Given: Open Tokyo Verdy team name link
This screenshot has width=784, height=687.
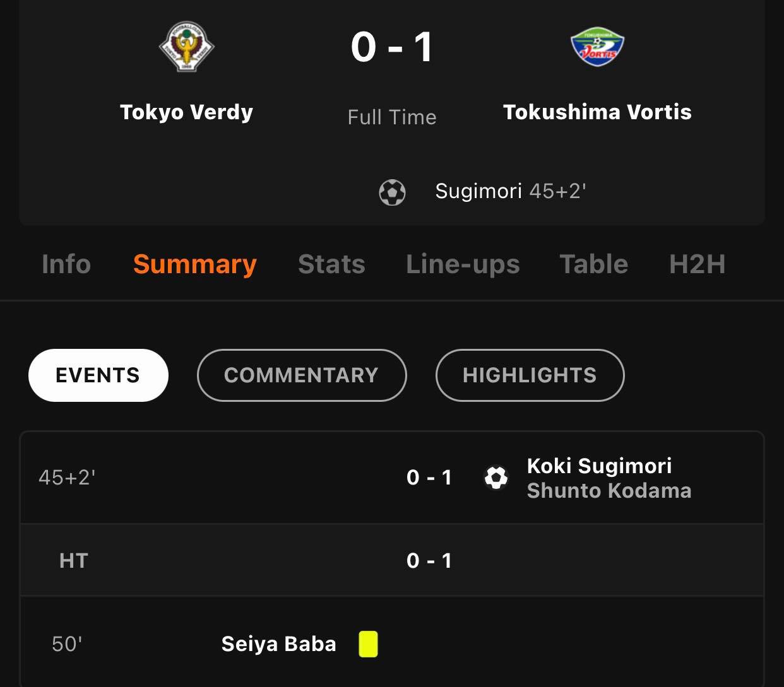Looking at the screenshot, I should pyautogui.click(x=186, y=112).
